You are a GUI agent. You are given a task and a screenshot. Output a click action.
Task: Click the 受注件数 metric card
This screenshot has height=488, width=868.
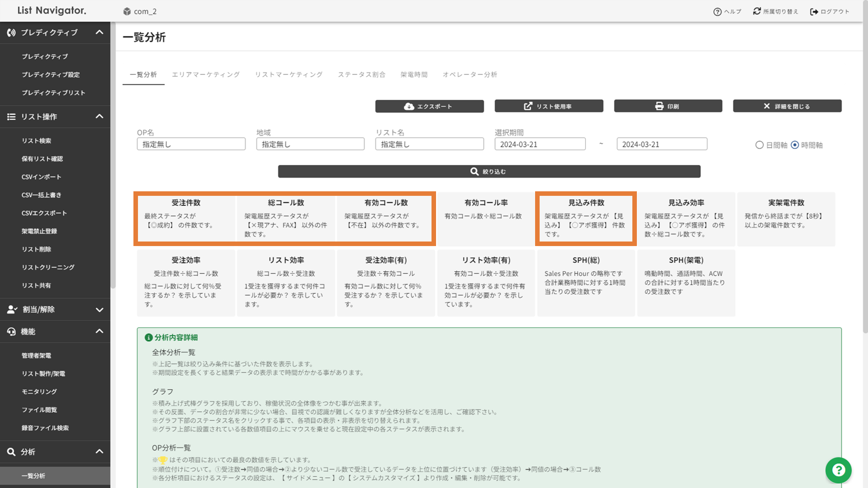pos(186,218)
